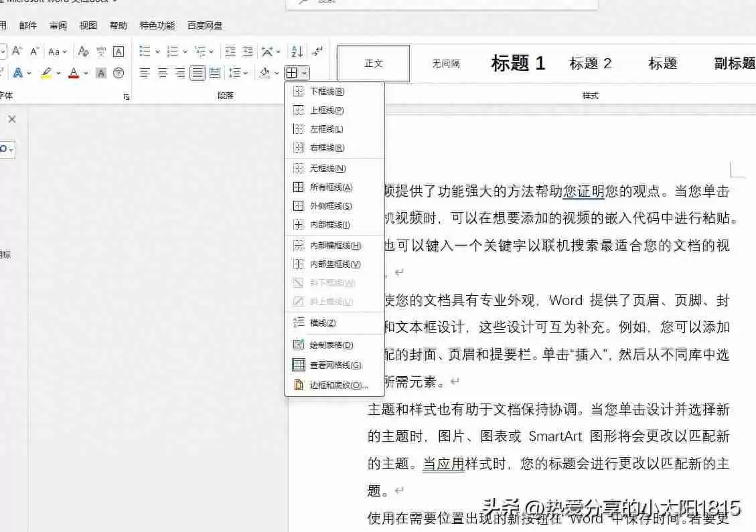
Task: Select the decrease indent icon
Action: (230, 52)
